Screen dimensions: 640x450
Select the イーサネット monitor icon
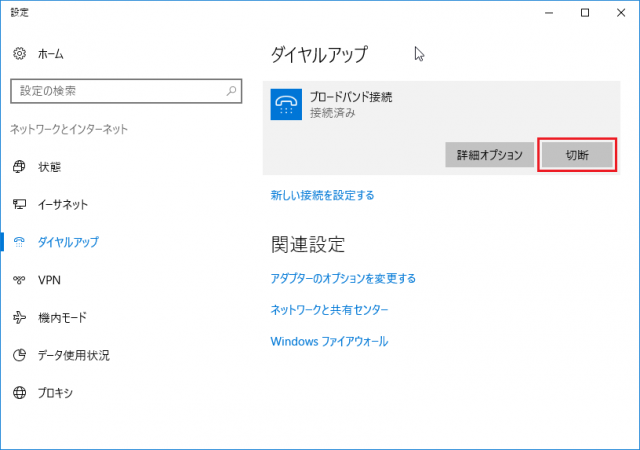(19, 204)
